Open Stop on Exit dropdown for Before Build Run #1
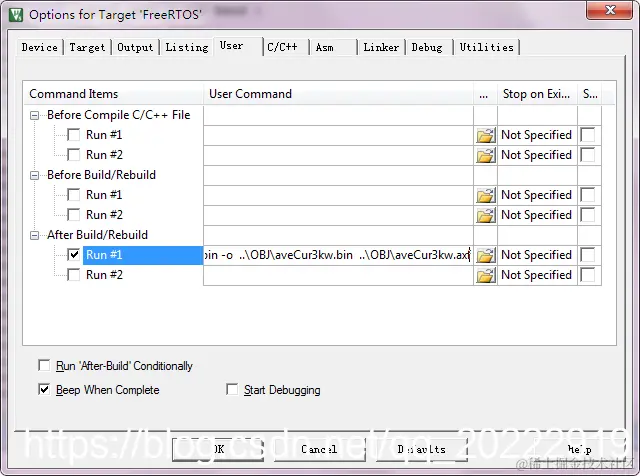The width and height of the screenshot is (640, 476). point(536,195)
